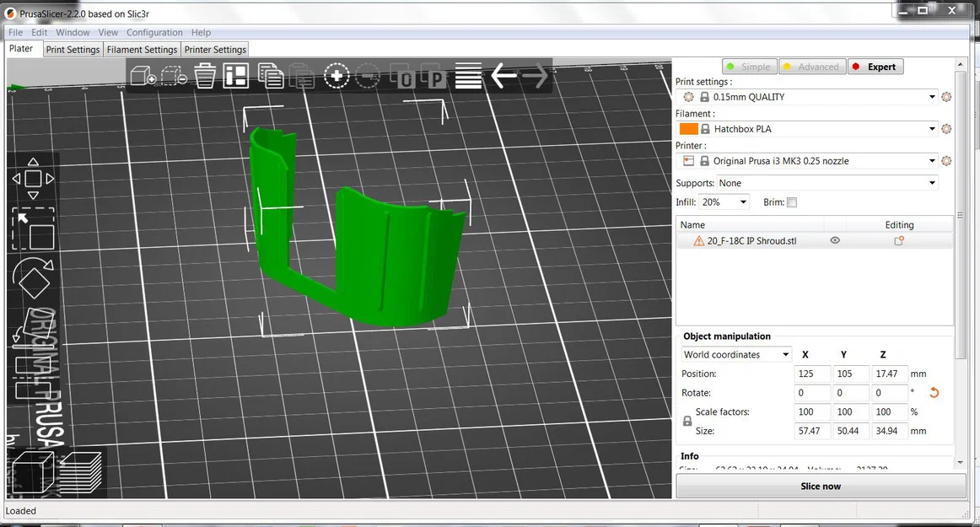The image size is (980, 527).
Task: Switch to the Plater tab
Action: point(21,49)
